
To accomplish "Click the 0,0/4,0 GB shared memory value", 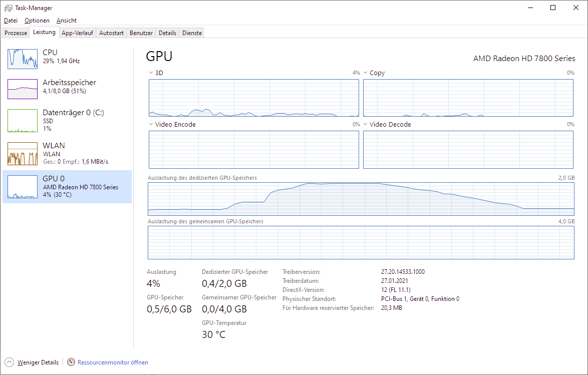I will (224, 309).
